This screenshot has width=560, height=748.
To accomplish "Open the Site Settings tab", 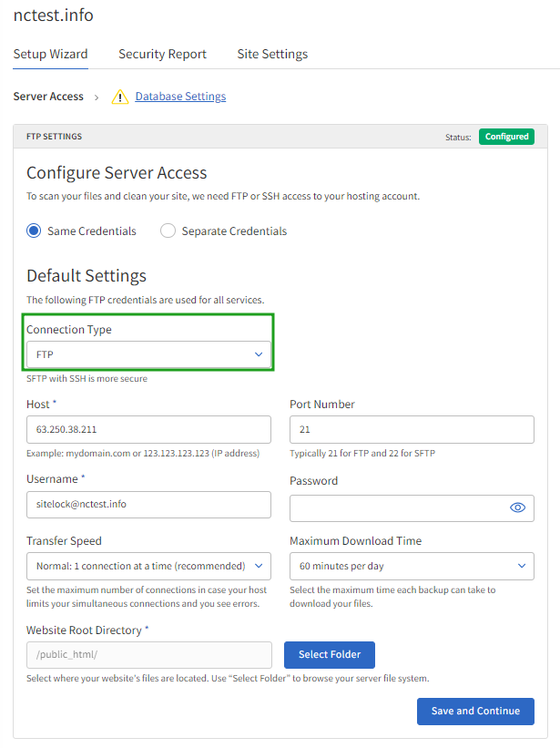I will tap(272, 54).
